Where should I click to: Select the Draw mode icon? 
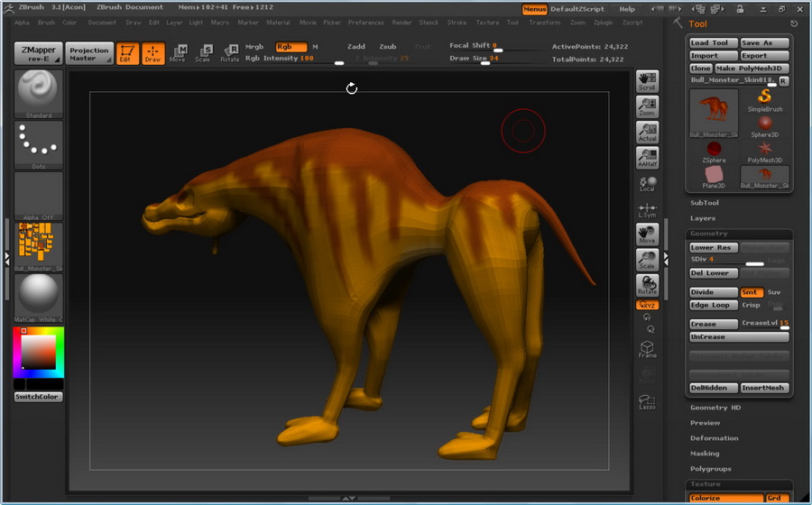[x=153, y=53]
